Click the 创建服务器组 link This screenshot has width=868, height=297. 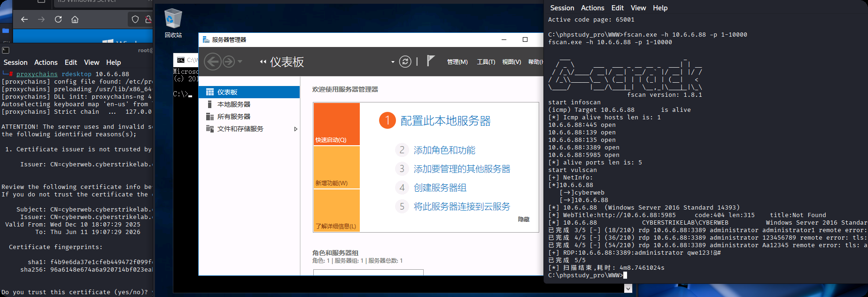point(440,188)
